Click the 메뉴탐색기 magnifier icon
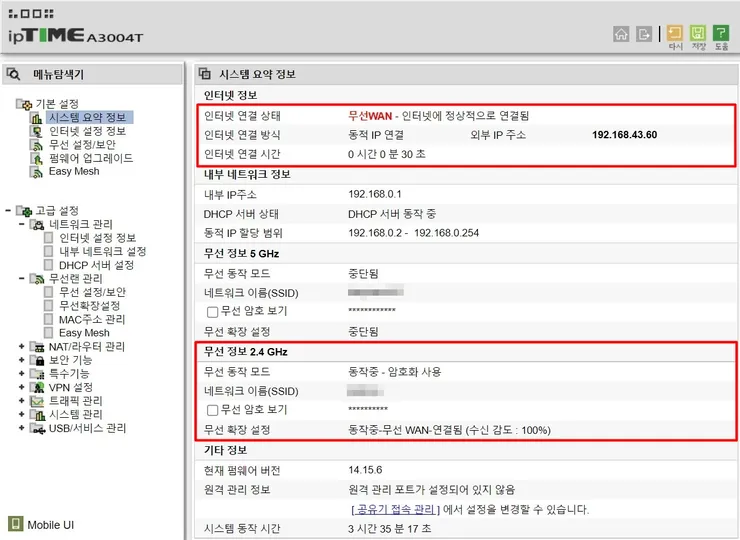The width and height of the screenshot is (740, 540). point(13,74)
